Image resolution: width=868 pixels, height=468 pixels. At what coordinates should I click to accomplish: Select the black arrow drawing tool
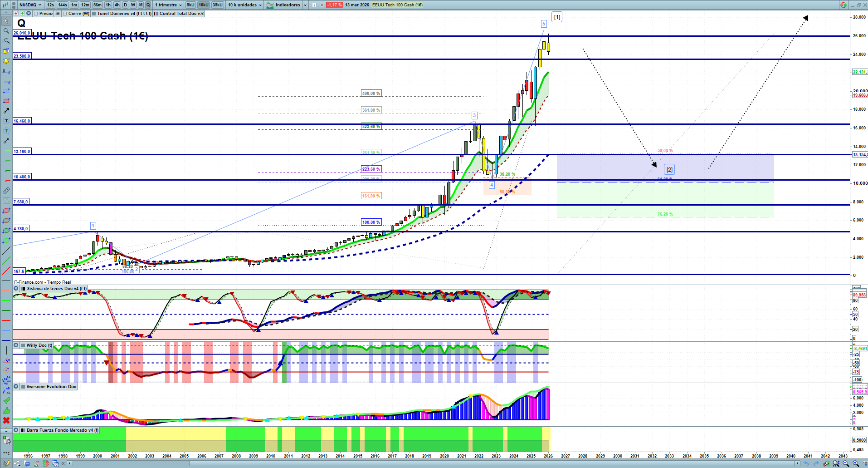[6, 111]
